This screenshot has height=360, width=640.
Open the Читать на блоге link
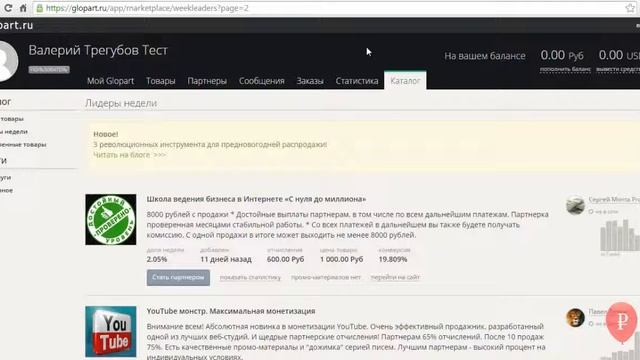[129, 155]
